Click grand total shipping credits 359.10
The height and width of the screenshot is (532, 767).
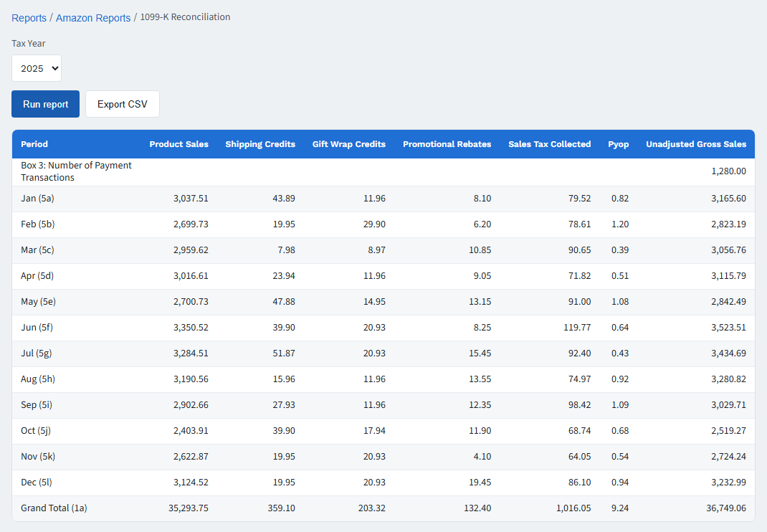[281, 508]
